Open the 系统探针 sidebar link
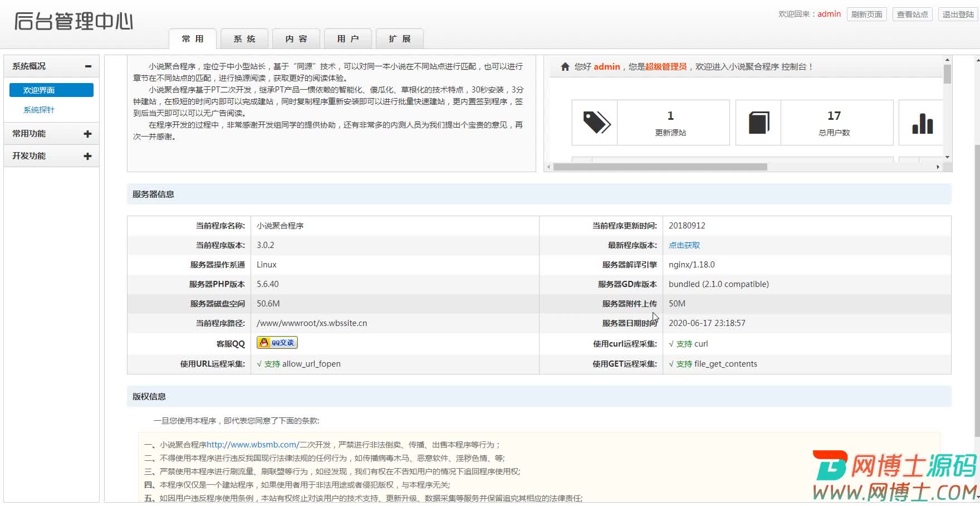Screen dimensions: 980x506 click(39, 110)
